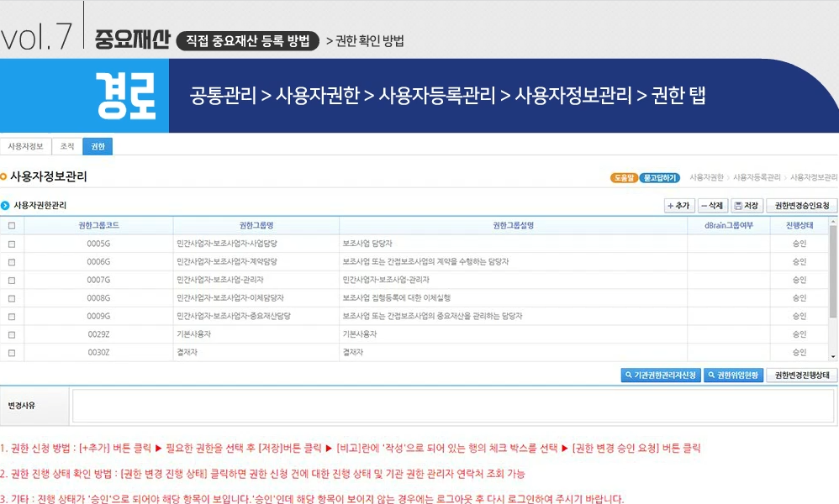Check the box for row 0007G
Screen dimensions: 839x504
12,280
